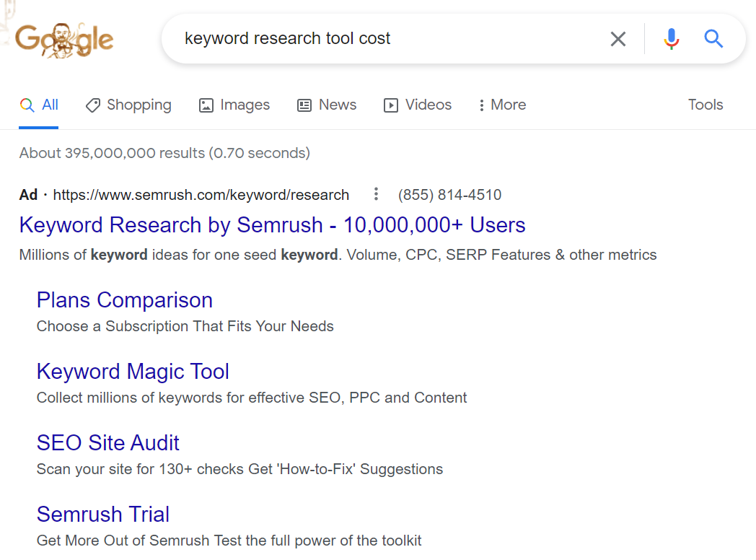Click the (855) 814-4510 phone number

(450, 194)
